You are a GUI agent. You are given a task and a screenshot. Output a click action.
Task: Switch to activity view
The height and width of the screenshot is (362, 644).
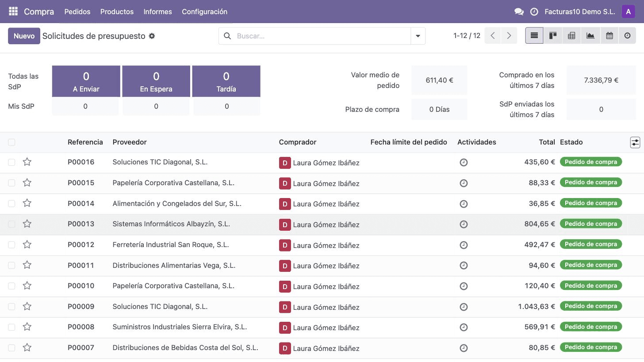[627, 36]
